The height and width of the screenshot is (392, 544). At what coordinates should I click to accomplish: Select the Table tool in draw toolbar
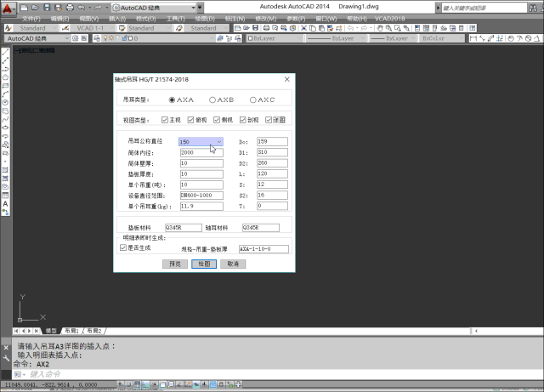click(x=5, y=195)
